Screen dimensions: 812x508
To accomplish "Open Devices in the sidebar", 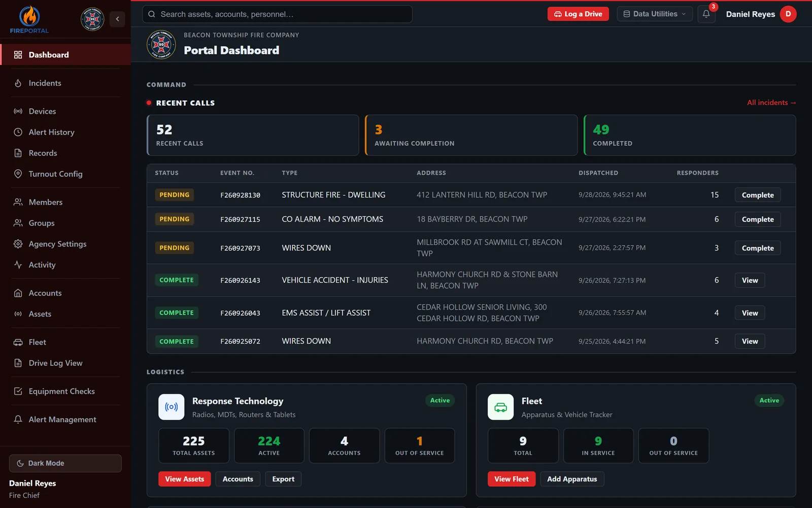I will click(65, 111).
